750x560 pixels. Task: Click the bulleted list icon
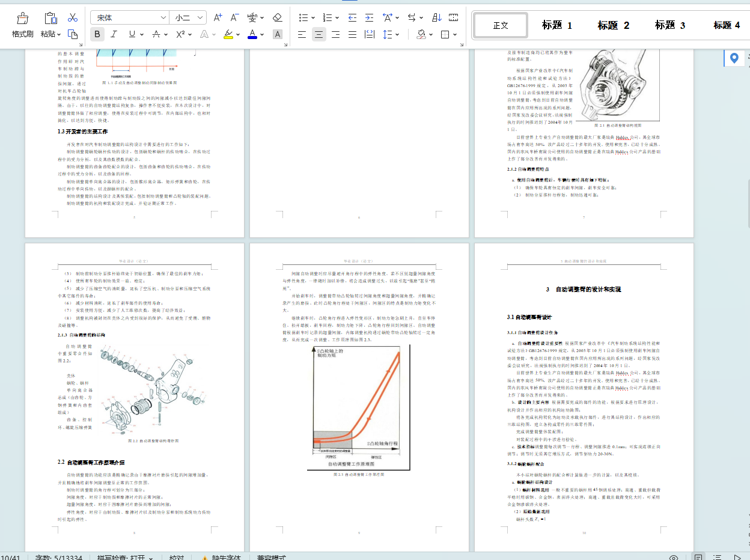pos(305,18)
